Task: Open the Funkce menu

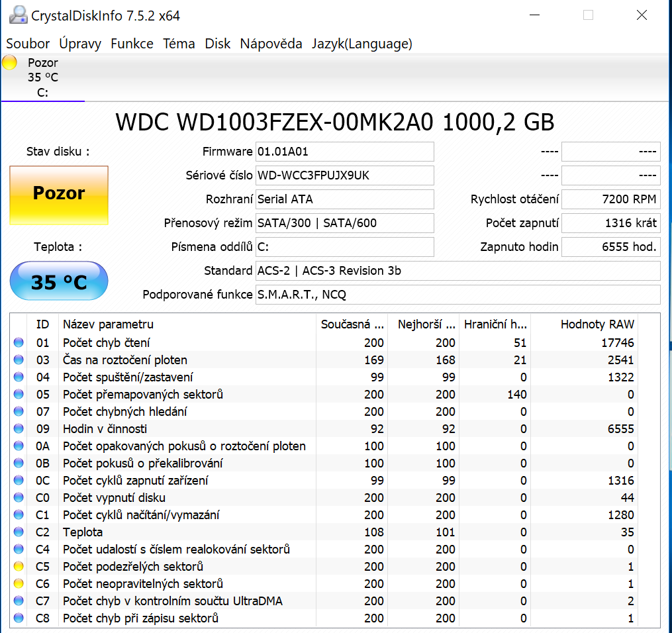Action: pos(132,44)
